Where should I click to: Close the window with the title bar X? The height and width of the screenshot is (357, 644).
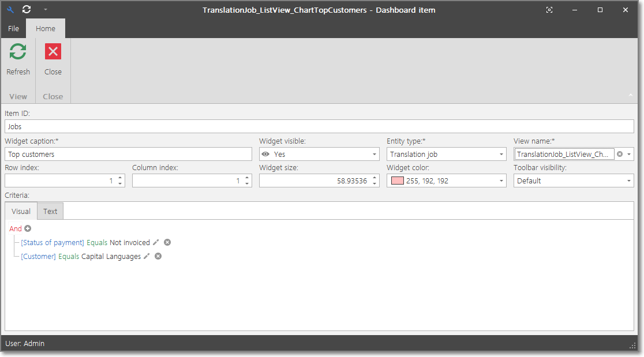[x=626, y=10]
